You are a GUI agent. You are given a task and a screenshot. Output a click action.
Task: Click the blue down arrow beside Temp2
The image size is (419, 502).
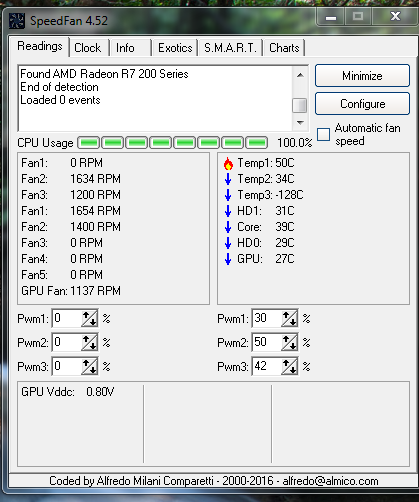(x=228, y=179)
